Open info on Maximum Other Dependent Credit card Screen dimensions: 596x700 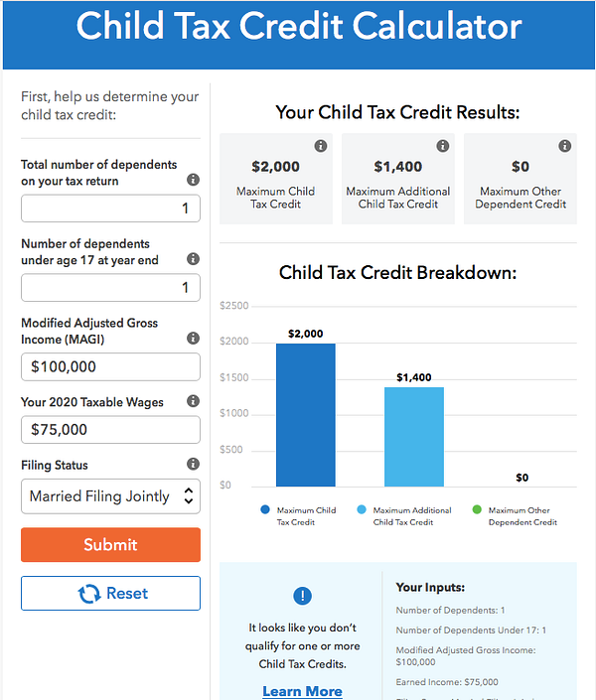click(564, 146)
